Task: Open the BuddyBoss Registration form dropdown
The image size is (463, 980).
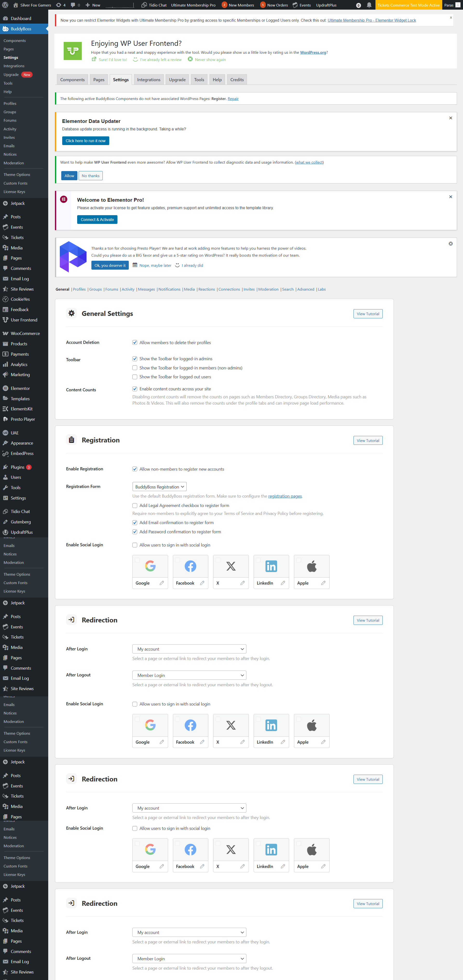Action: [160, 487]
